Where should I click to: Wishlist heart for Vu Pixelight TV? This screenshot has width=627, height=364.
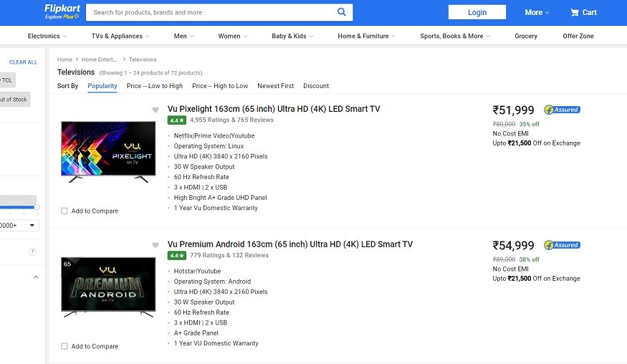[x=155, y=110]
